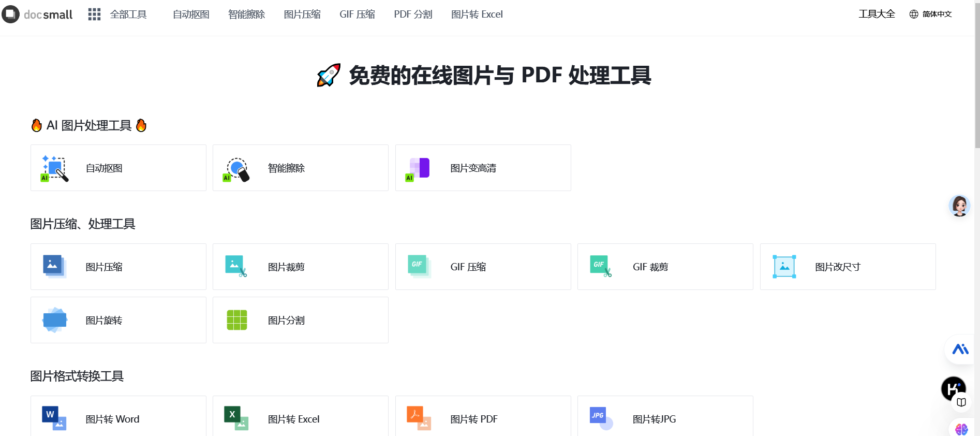Open the 图片旋转 tool card

118,320
